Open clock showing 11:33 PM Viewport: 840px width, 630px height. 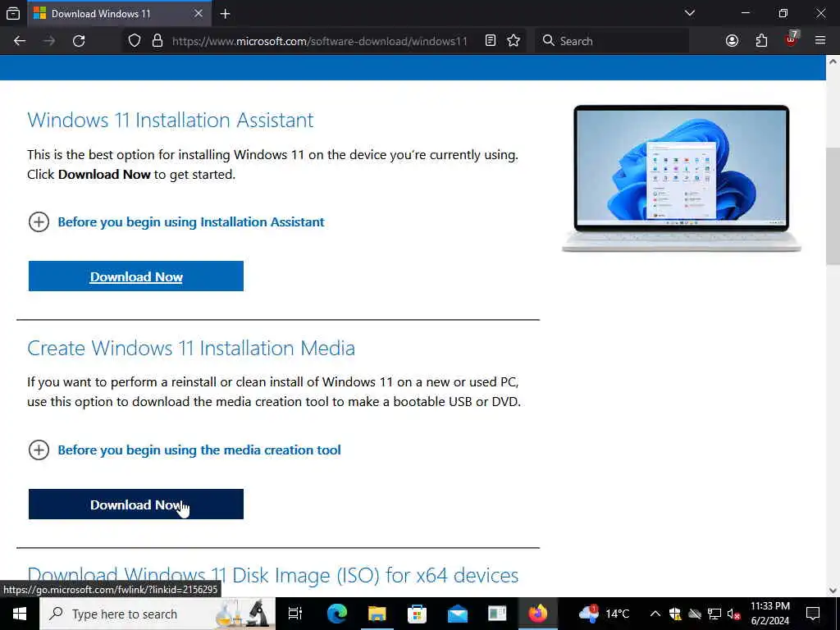769,614
